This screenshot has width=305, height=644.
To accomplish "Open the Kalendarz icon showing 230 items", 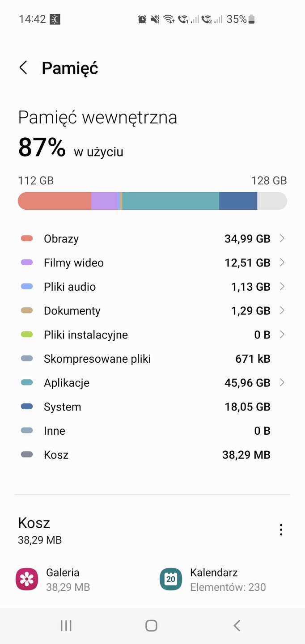I will tap(170, 579).
